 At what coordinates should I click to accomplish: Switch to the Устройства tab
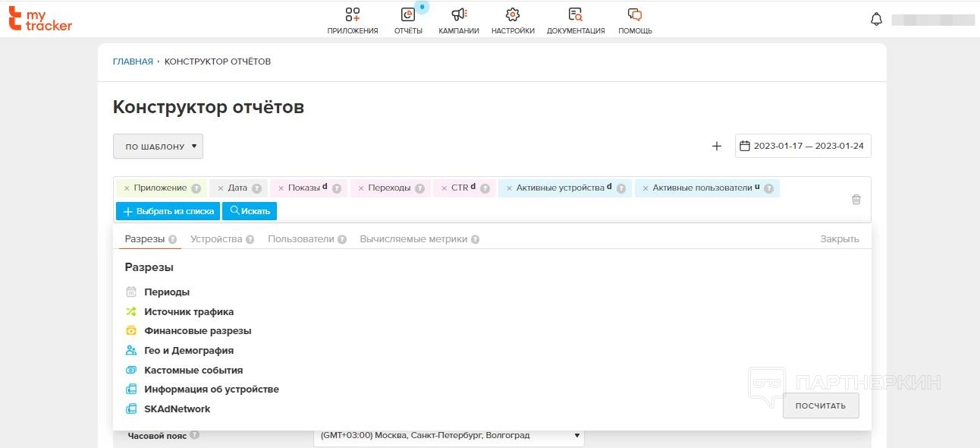coord(216,239)
